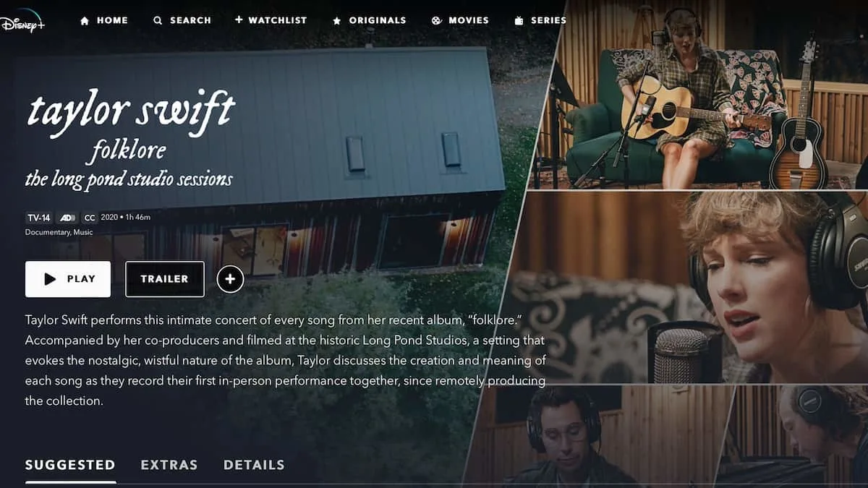Image resolution: width=868 pixels, height=488 pixels.
Task: Click the Series navigation label
Action: (x=548, y=21)
